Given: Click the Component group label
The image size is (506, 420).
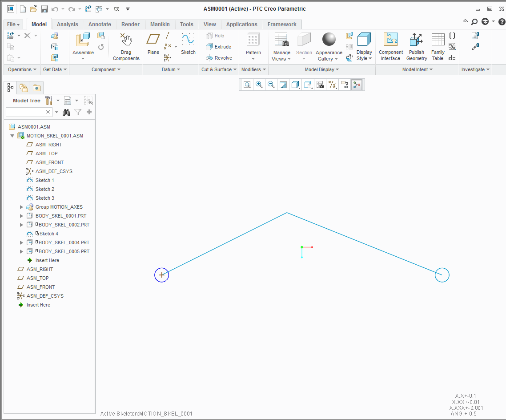Looking at the screenshot, I should 106,69.
